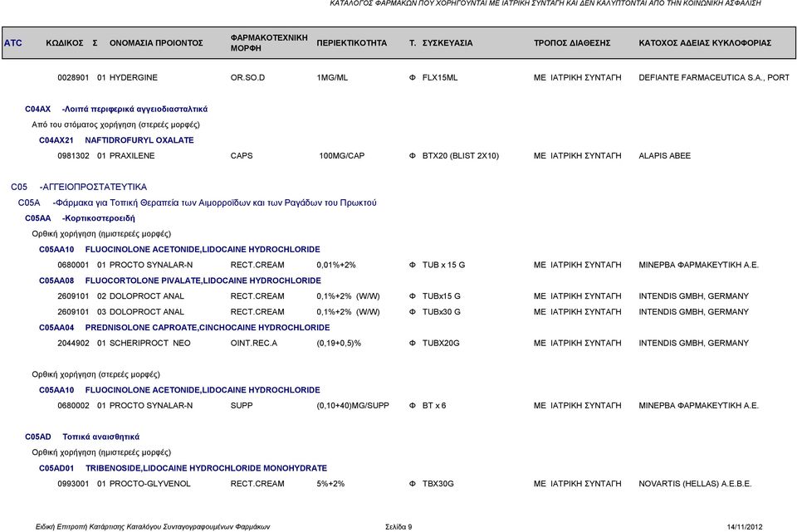Click code 0981302
Screen dimensions: 797x532
click(73, 156)
